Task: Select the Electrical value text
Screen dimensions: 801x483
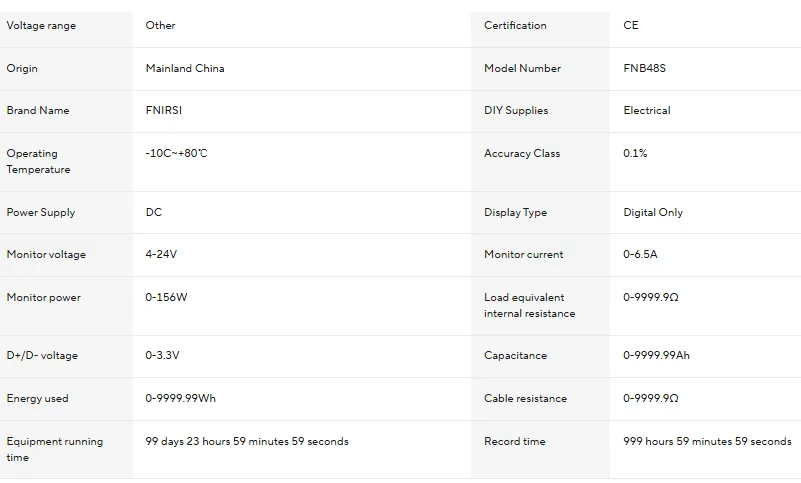Action: pos(647,111)
